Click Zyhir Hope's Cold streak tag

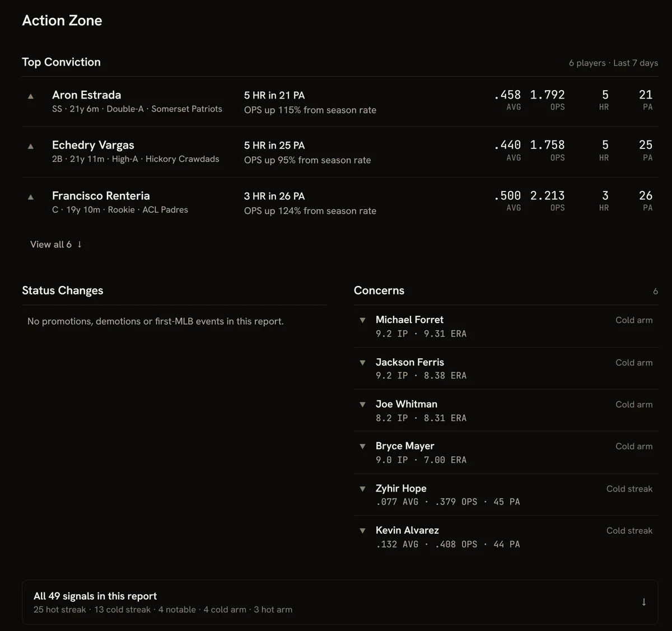click(629, 489)
